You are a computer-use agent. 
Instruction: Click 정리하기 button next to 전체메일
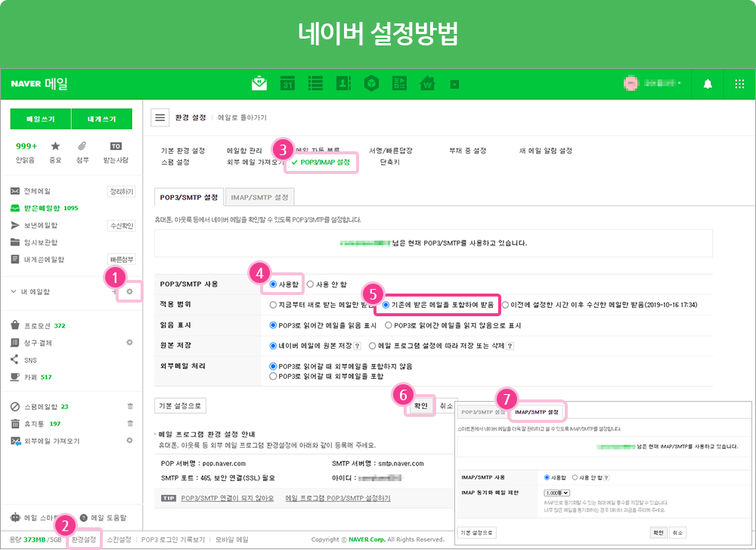[122, 191]
